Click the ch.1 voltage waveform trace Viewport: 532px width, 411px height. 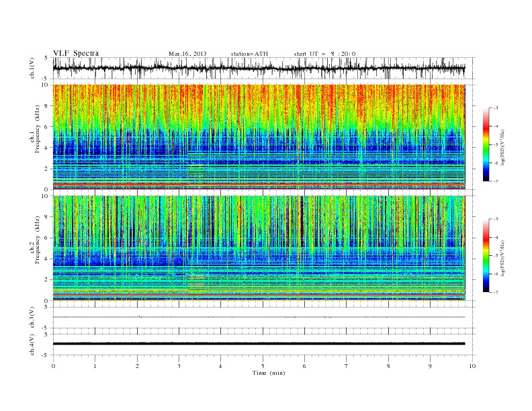[x=259, y=68]
